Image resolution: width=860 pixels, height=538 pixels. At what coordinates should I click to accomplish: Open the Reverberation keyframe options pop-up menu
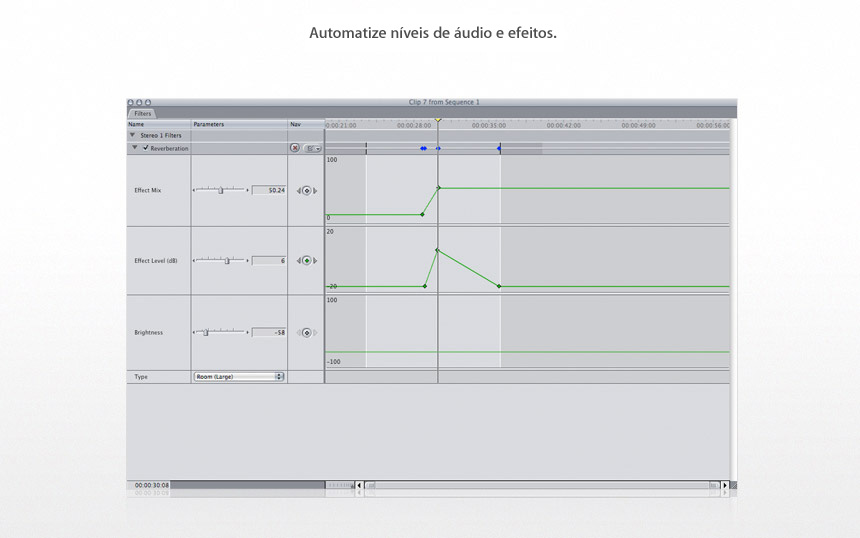coord(312,148)
